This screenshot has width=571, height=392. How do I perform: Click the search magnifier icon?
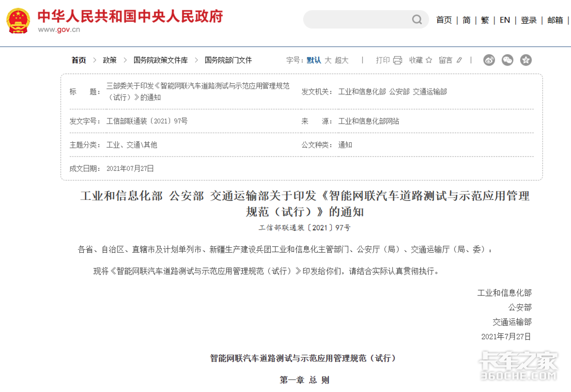(417, 20)
